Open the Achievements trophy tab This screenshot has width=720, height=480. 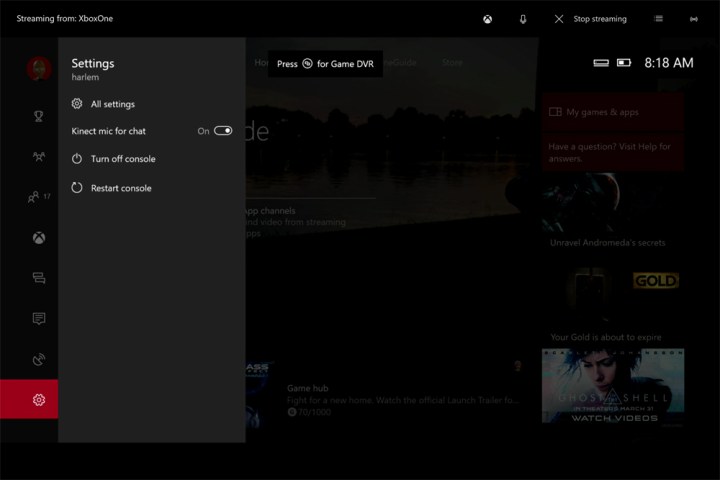click(x=39, y=116)
